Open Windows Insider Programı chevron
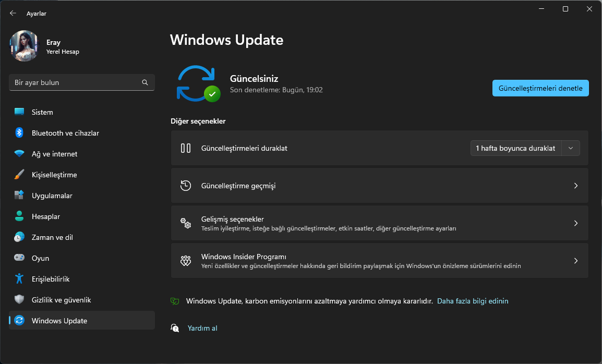 [576, 261]
